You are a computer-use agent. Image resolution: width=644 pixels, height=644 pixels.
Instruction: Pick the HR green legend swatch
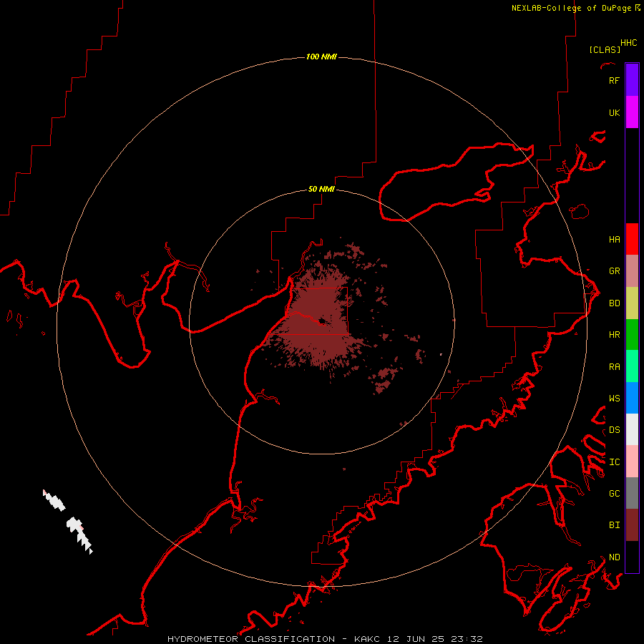(632, 335)
